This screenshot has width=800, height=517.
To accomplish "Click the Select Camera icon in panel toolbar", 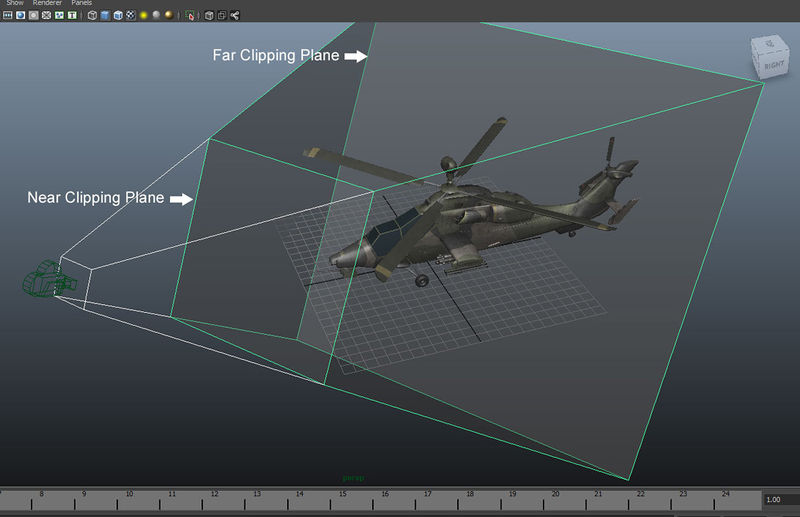I will pos(8,16).
